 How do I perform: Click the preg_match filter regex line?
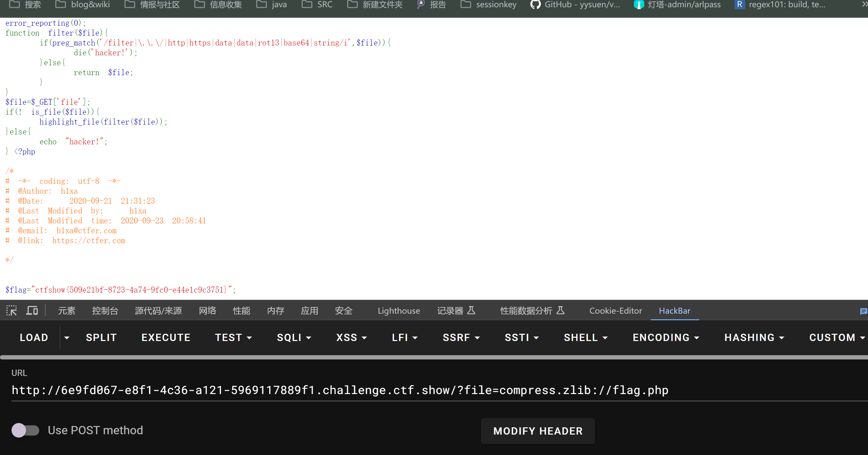click(x=215, y=43)
